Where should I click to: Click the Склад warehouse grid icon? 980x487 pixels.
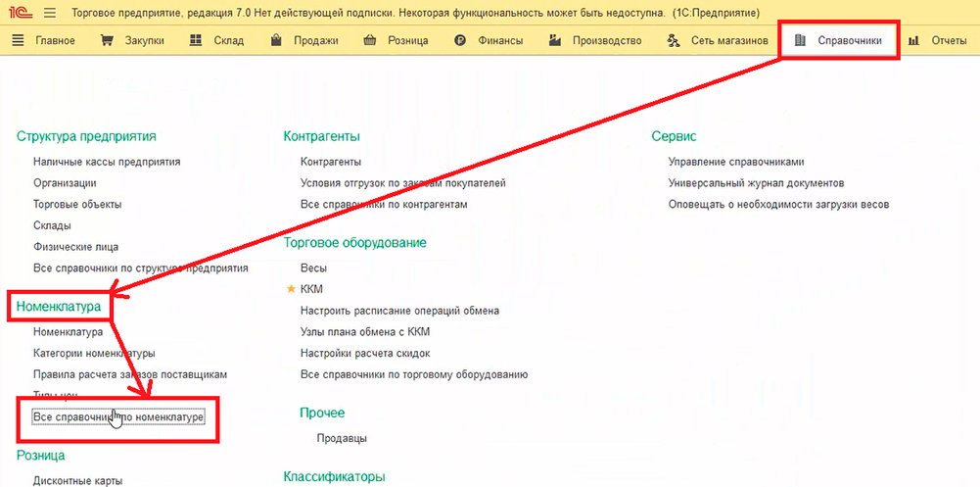coord(195,41)
